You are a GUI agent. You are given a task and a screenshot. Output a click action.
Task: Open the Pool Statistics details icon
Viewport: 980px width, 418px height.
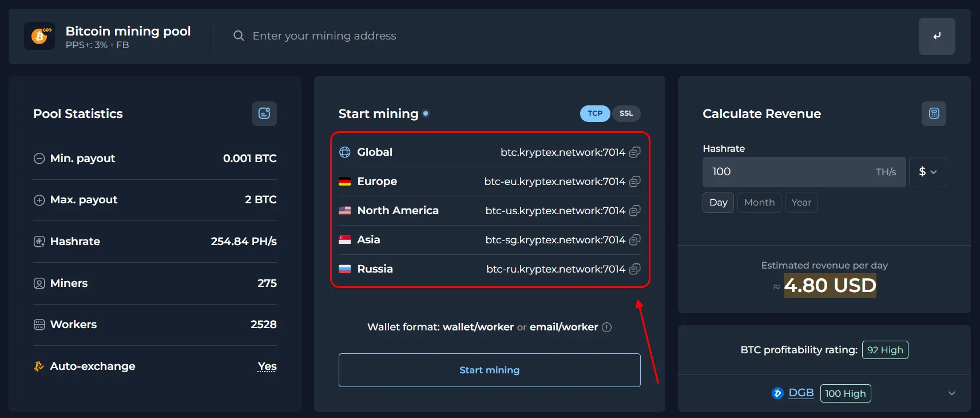(x=264, y=113)
